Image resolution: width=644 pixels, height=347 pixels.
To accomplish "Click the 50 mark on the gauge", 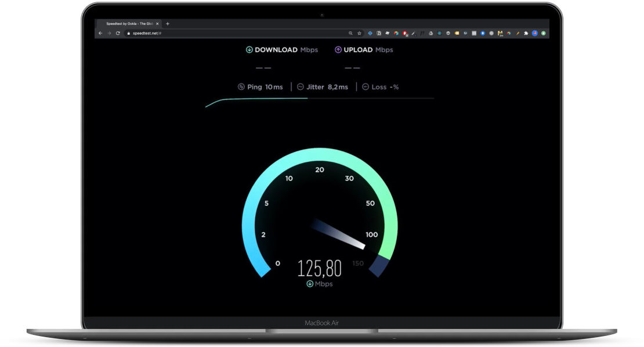I will tap(370, 203).
